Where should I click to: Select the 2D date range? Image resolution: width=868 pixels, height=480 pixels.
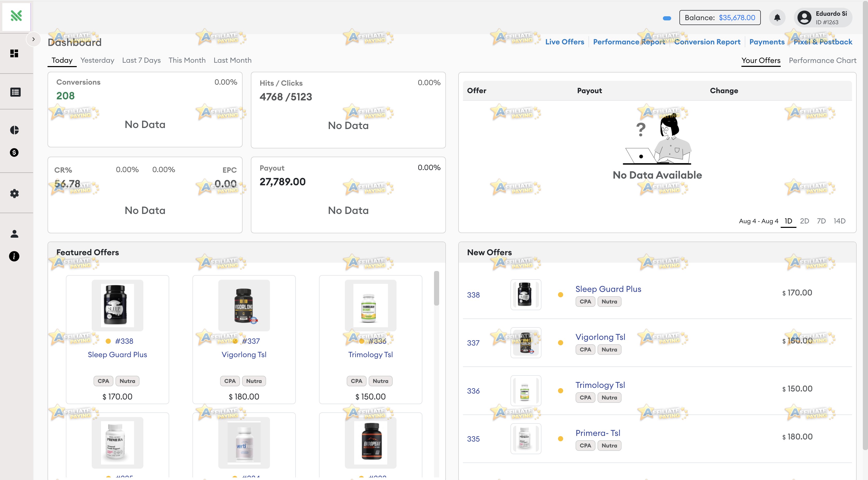coord(805,221)
